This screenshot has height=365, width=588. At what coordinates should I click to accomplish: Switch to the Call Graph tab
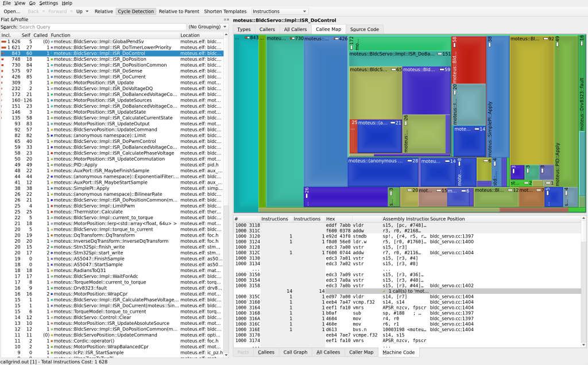click(x=295, y=352)
